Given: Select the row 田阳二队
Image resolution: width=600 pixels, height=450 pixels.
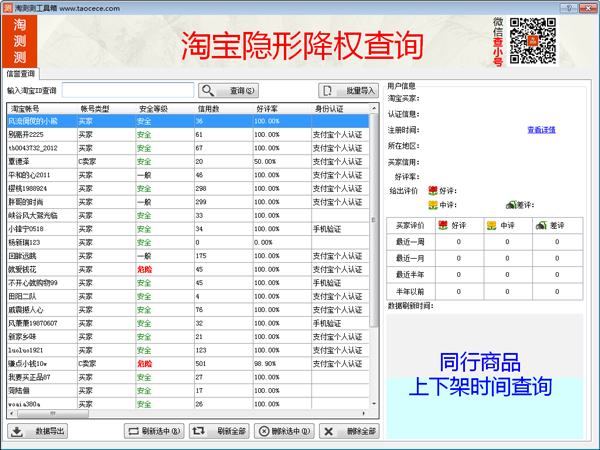Looking at the screenshot, I should [x=188, y=297].
